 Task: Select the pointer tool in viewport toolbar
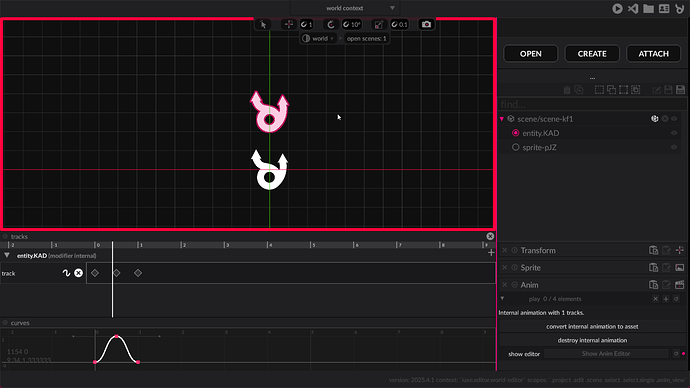[x=263, y=25]
